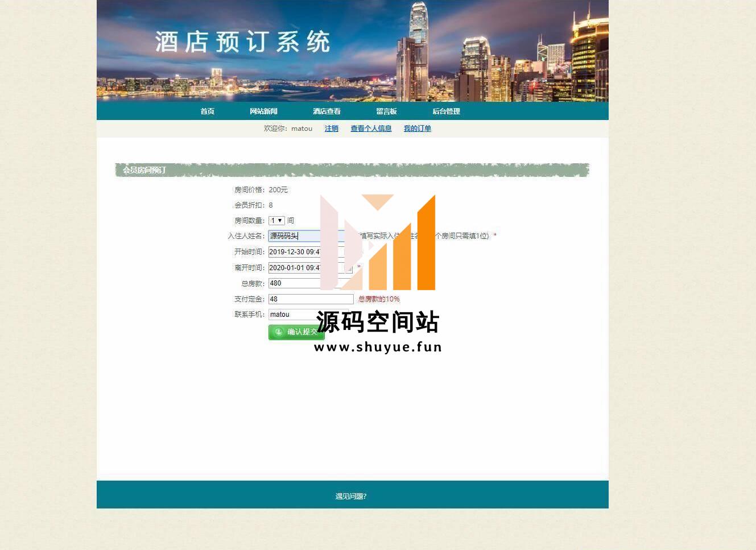Click the 会员房间预订 section header
Image resolution: width=756 pixels, height=550 pixels.
point(144,170)
